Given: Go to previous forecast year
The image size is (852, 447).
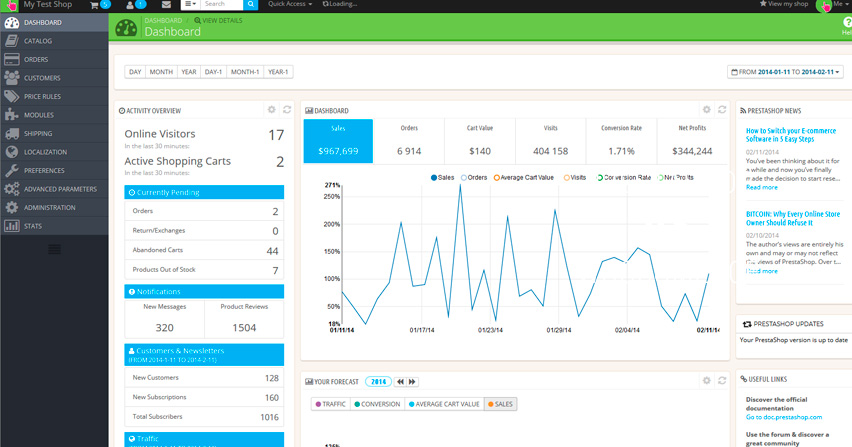Looking at the screenshot, I should tap(400, 382).
